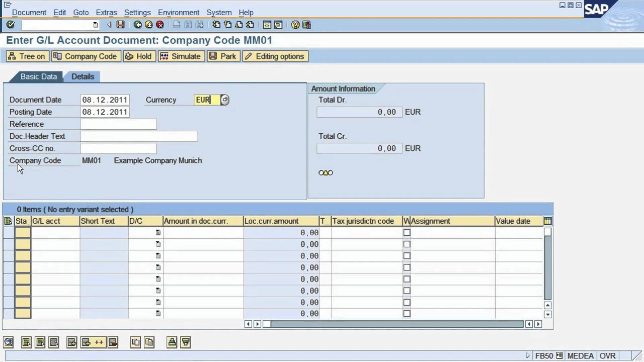Tick the W. checkbox in the second item row

pyautogui.click(x=407, y=244)
